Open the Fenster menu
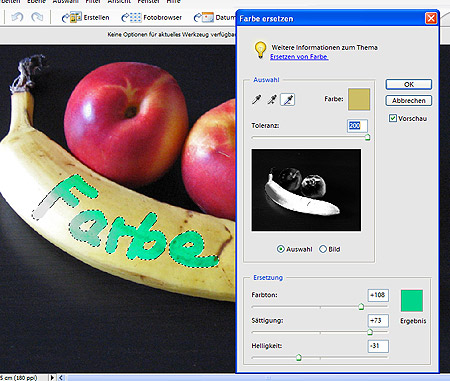The width and height of the screenshot is (450, 381). point(149,2)
